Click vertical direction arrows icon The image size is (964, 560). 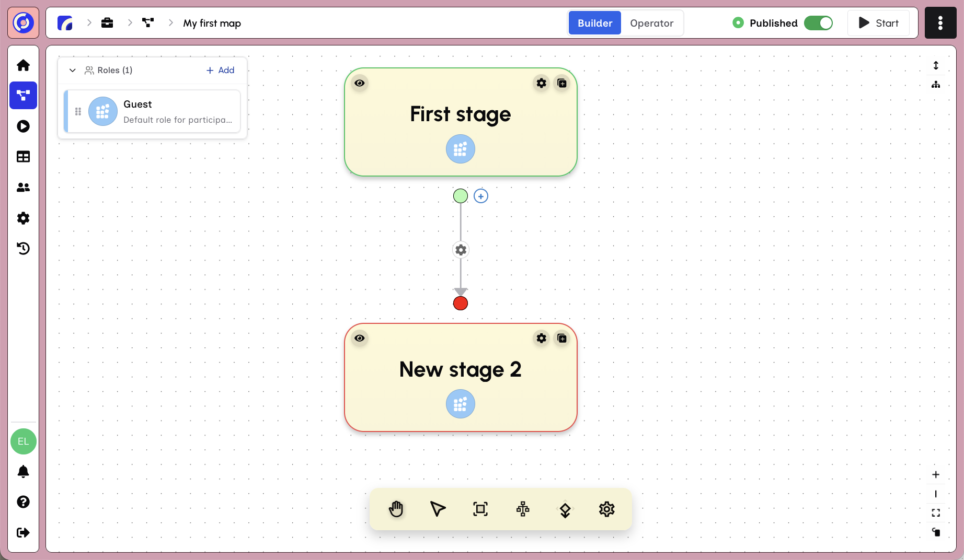coord(936,65)
